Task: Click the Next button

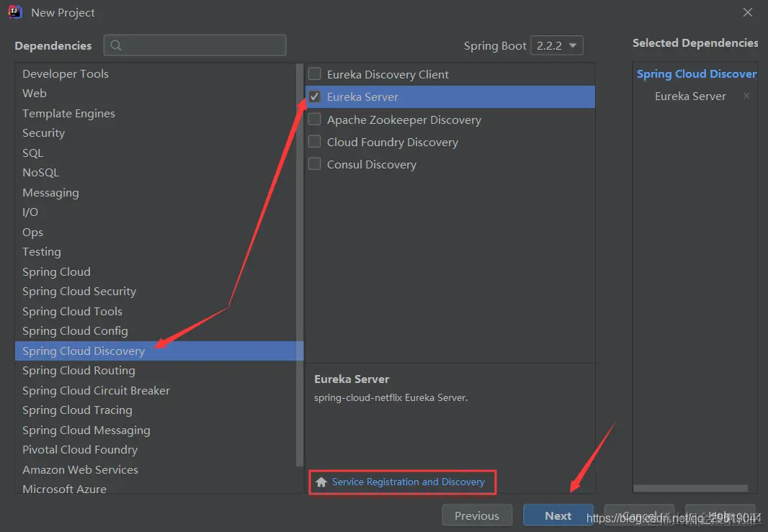Action: pos(558,515)
